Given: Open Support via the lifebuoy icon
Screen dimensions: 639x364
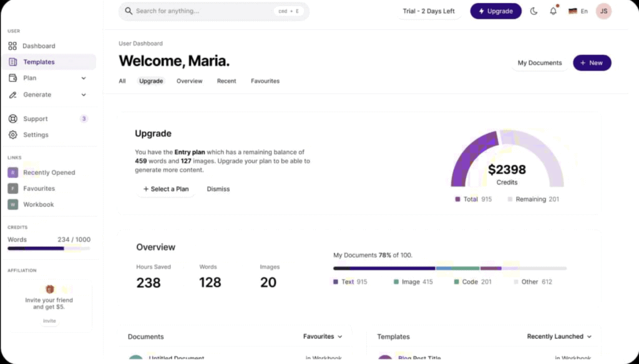Looking at the screenshot, I should click(x=12, y=119).
